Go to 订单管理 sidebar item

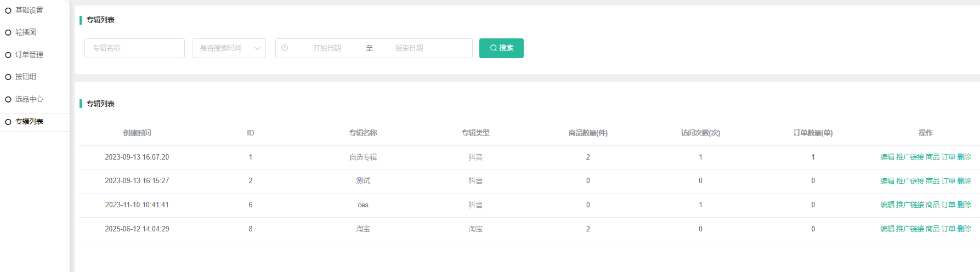coord(29,55)
